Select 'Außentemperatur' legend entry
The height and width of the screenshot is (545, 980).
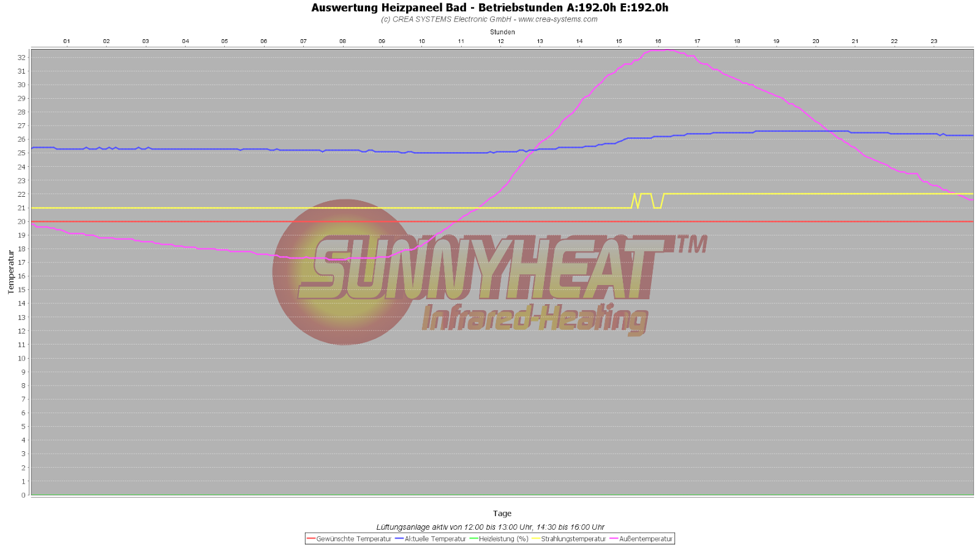tap(646, 539)
